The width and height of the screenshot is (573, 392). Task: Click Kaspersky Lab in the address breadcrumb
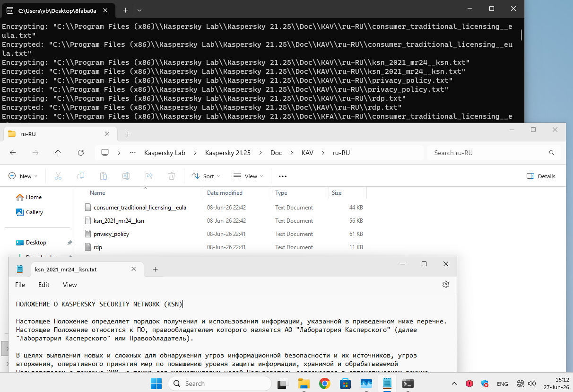[x=165, y=153]
